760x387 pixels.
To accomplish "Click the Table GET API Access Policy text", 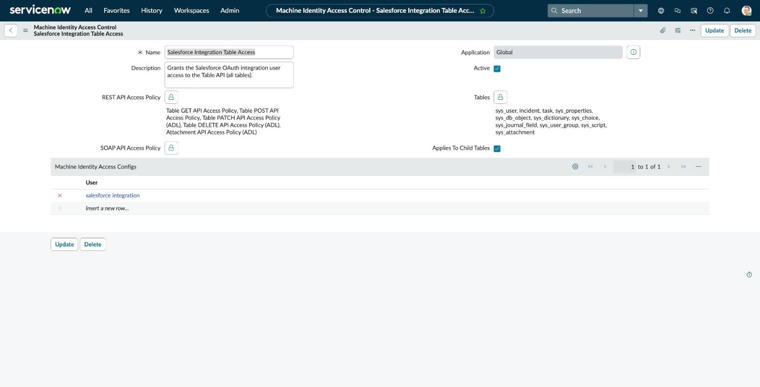I will pyautogui.click(x=201, y=111).
